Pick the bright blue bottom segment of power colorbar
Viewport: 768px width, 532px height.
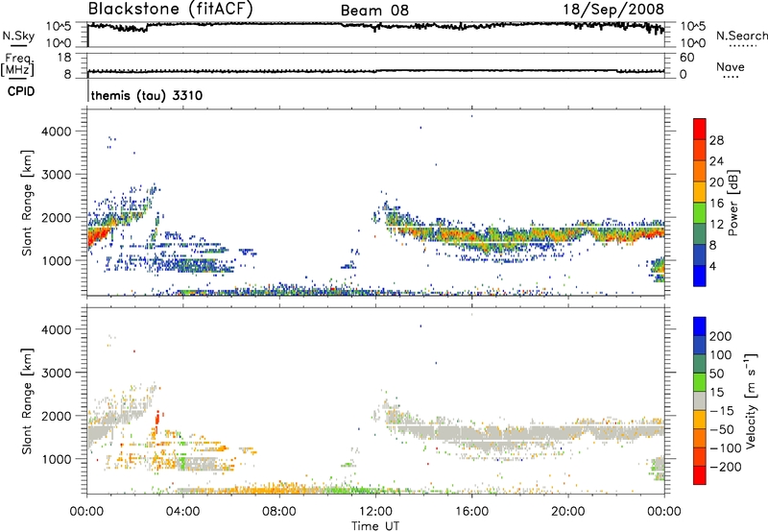700,276
